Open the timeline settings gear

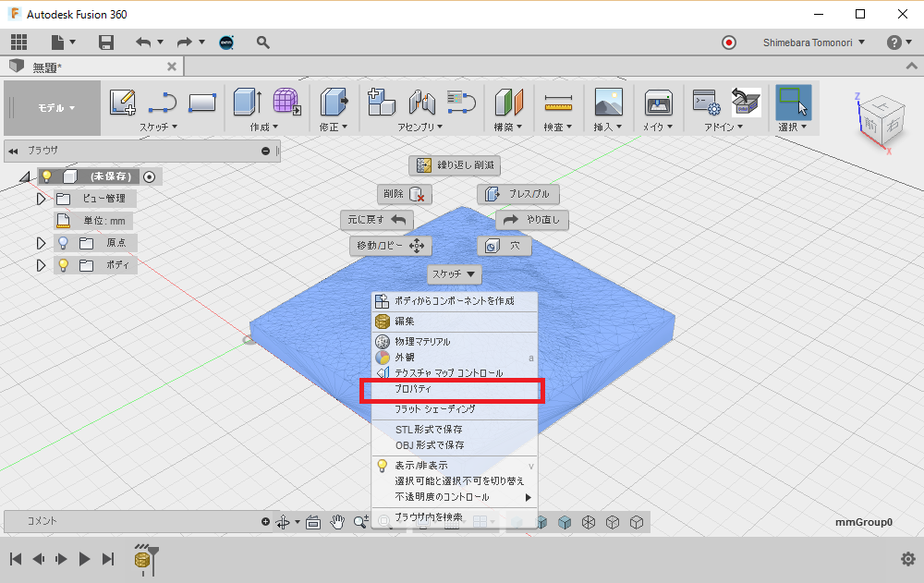point(908,559)
